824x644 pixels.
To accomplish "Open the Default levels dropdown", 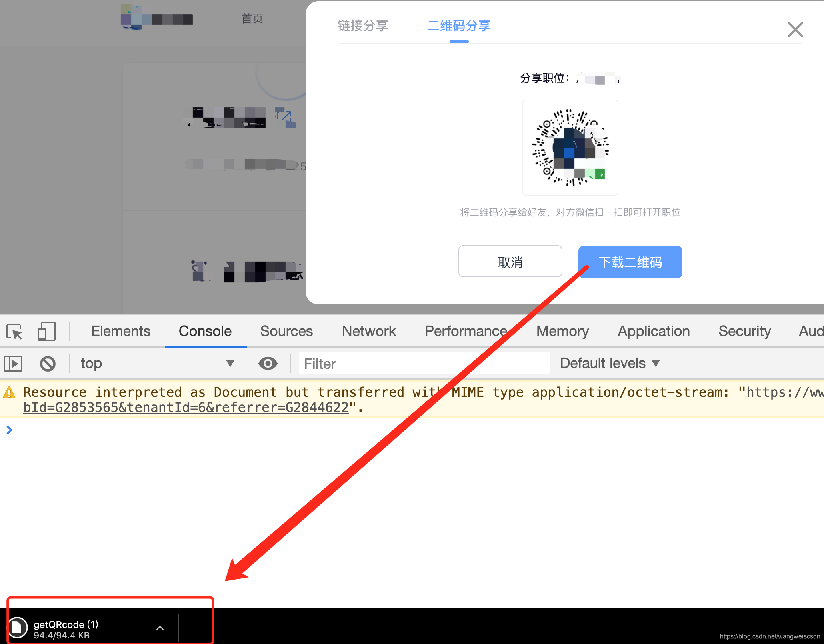I will [x=610, y=363].
